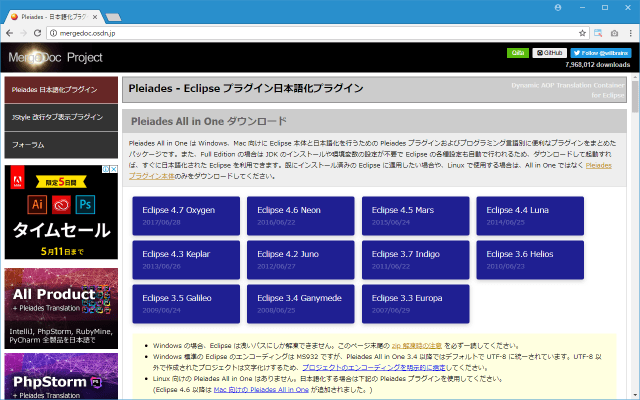This screenshot has height=400, width=640.
Task: Click the page vertical scrollbar thumb
Action: (x=635, y=96)
